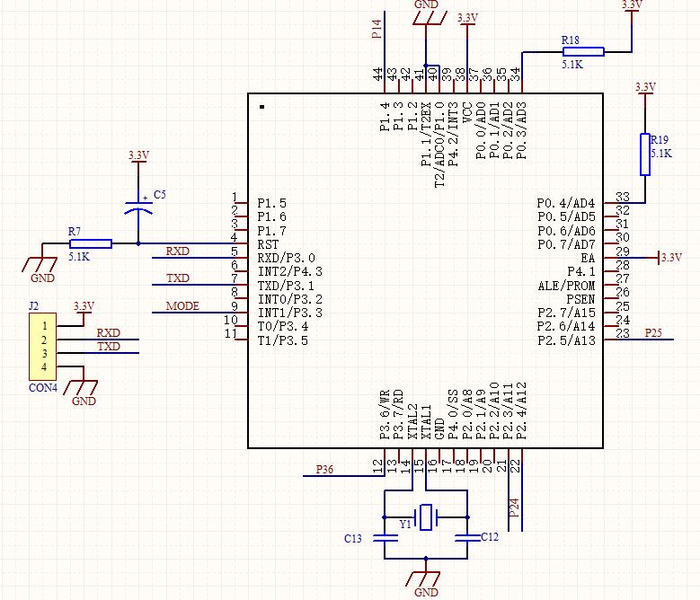
Task: Click the P25 net label
Action: (x=654, y=333)
